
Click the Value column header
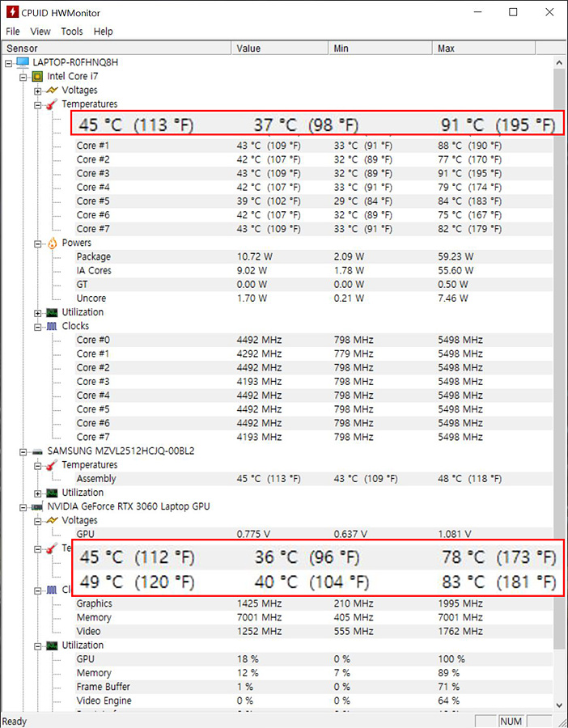click(x=280, y=49)
